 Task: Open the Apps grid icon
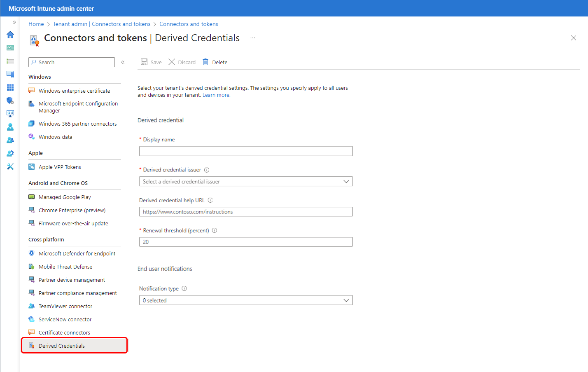10,87
